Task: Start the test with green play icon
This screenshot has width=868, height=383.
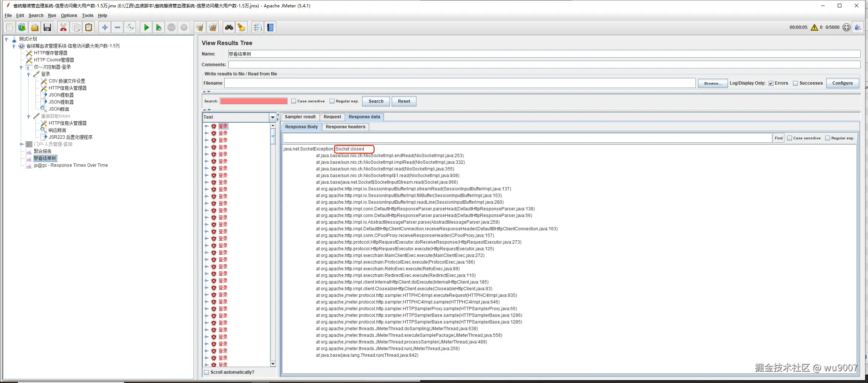Action: 146,27
